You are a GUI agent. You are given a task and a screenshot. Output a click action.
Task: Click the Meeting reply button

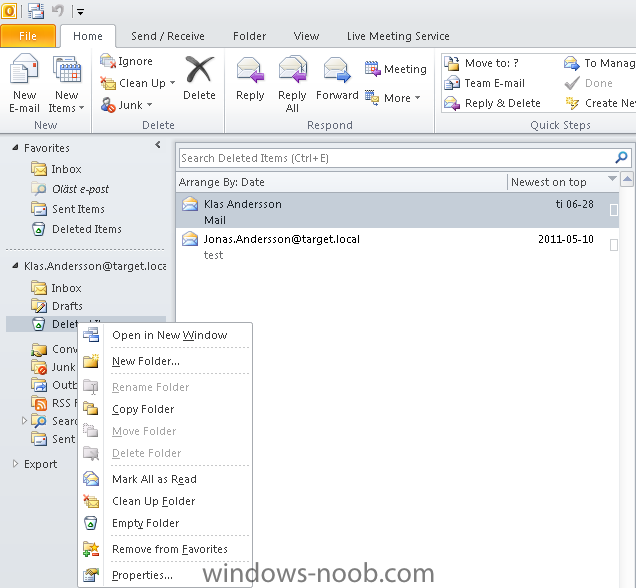(395, 69)
